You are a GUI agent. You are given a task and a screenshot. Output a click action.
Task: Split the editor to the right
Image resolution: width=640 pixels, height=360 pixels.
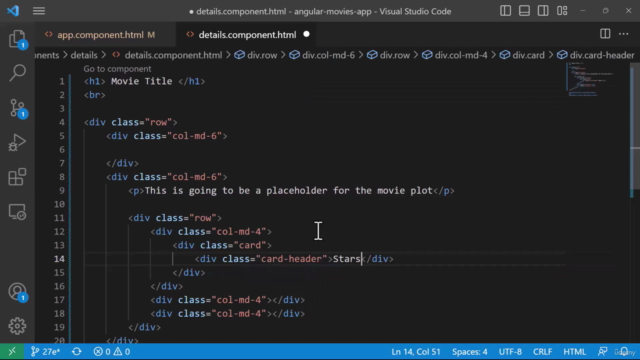pos(605,34)
